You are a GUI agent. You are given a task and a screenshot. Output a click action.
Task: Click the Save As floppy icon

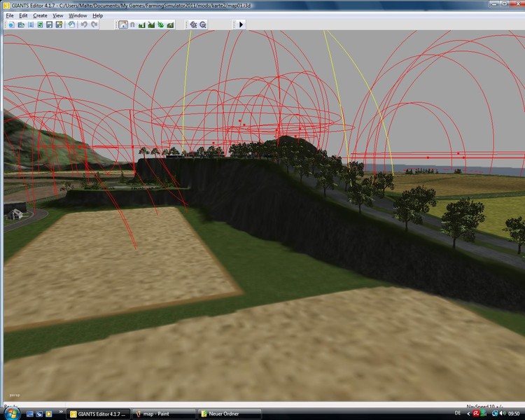coord(59,24)
